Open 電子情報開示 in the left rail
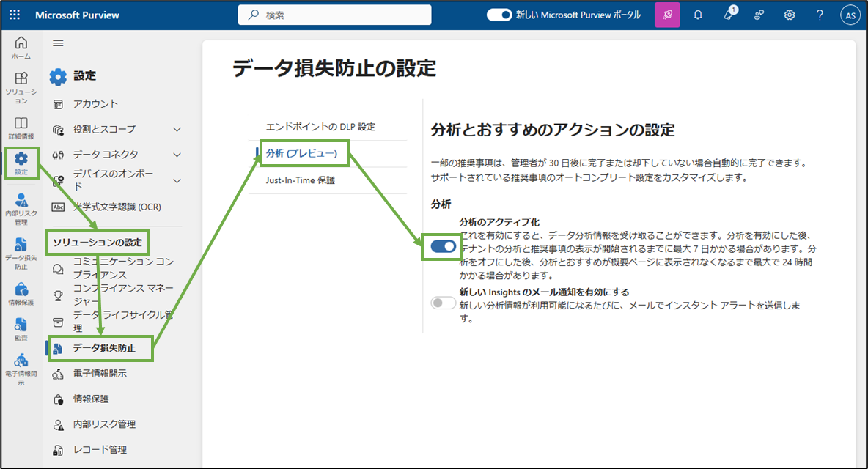 coord(21,369)
